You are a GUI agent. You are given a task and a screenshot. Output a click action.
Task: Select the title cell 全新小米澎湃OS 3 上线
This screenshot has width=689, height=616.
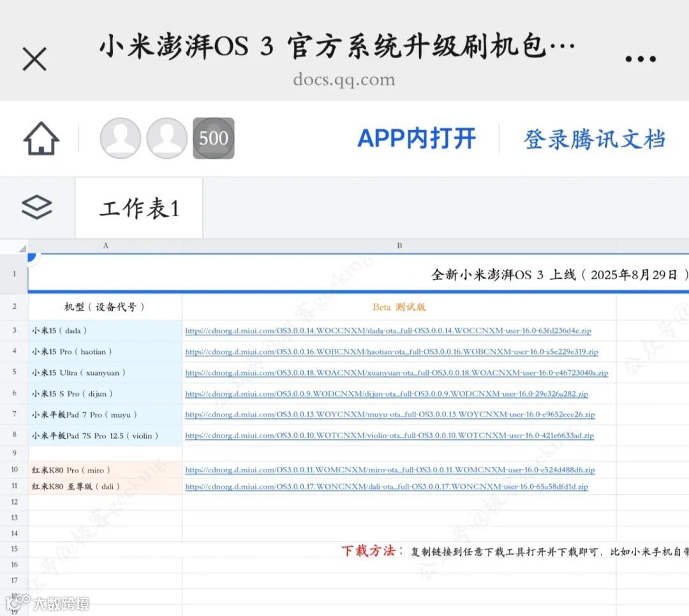click(358, 274)
